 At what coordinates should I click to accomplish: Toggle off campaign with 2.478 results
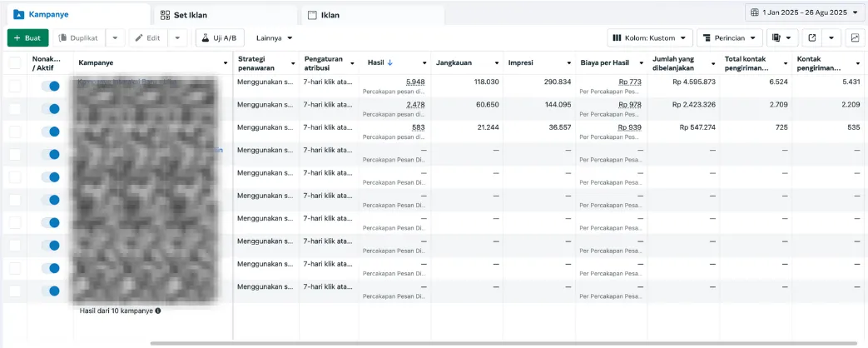(51, 108)
